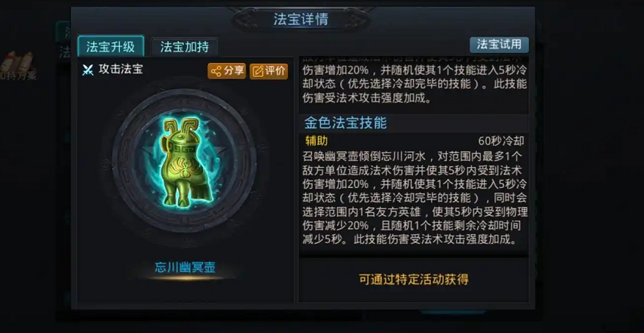
Task: Click the 可通过特定活动获得 text
Action: pos(414,279)
